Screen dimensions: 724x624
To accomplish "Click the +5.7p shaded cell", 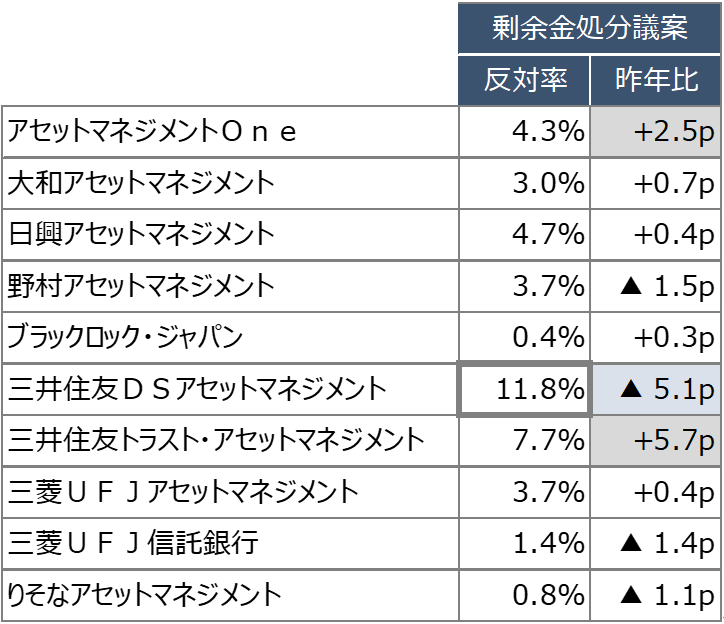I will pyautogui.click(x=656, y=440).
